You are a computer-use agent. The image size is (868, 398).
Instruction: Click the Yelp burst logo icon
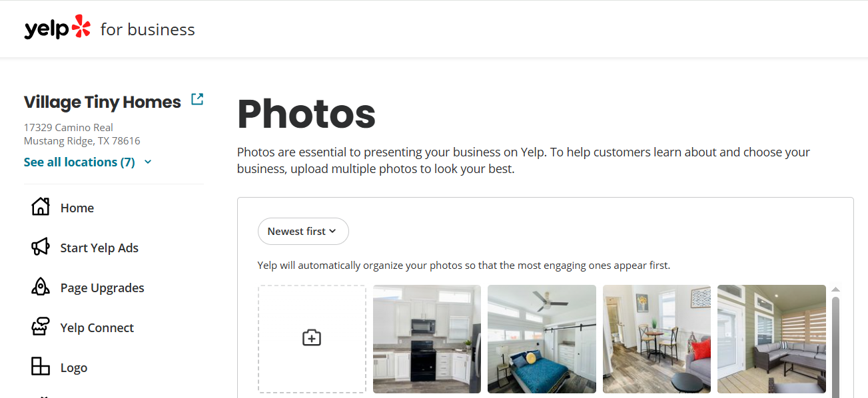81,27
